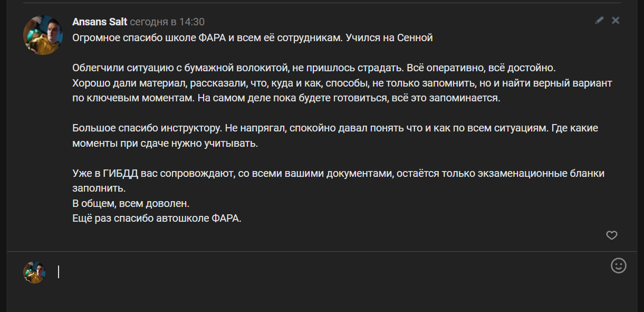Click the line starting "Огромное спасибо школе ФАРА"

252,38
